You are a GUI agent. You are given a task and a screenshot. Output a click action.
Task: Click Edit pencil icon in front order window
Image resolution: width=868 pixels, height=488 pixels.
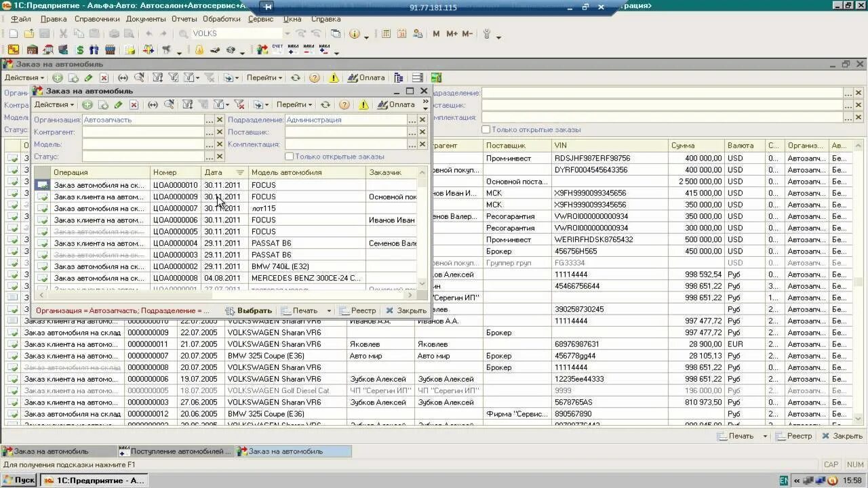click(118, 104)
